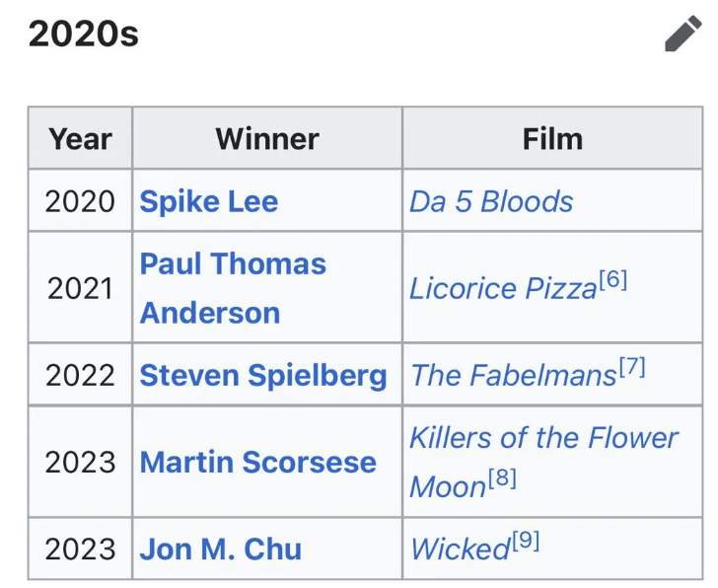Viewport: 718px width, 588px height.
Task: Open the Spike Lee link
Action: click(209, 201)
